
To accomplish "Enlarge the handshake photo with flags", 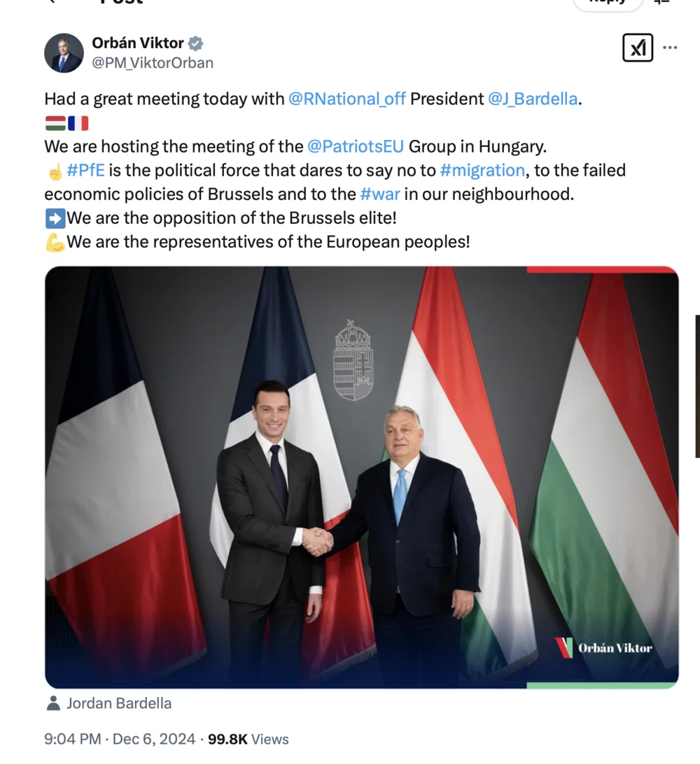I will 361,477.
